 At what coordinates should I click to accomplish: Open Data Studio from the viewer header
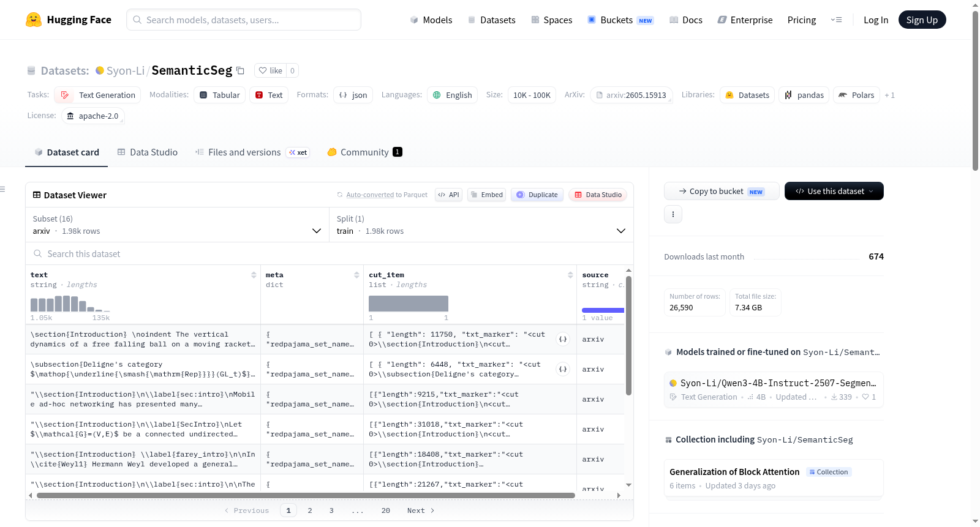pos(598,195)
